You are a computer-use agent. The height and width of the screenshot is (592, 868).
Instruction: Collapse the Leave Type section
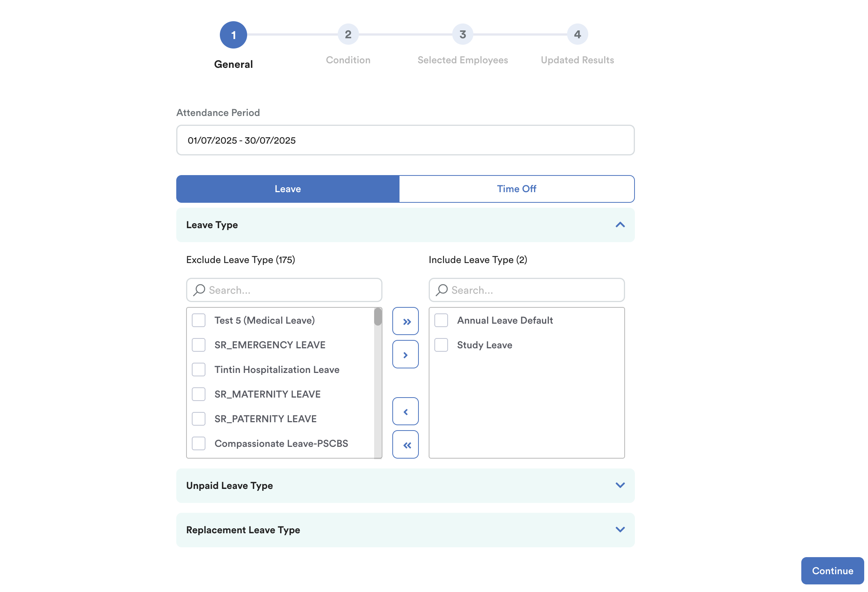620,225
